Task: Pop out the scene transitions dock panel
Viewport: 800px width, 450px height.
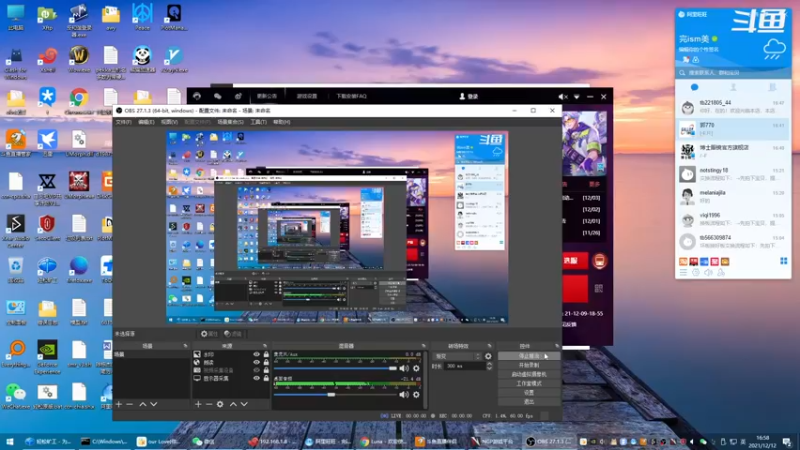Action: (x=489, y=346)
